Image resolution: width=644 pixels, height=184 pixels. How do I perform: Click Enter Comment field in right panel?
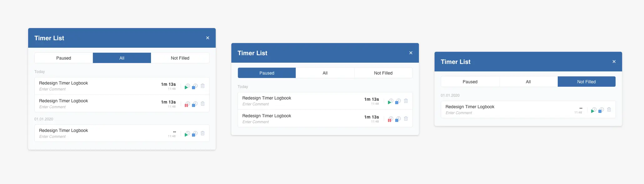[459, 113]
